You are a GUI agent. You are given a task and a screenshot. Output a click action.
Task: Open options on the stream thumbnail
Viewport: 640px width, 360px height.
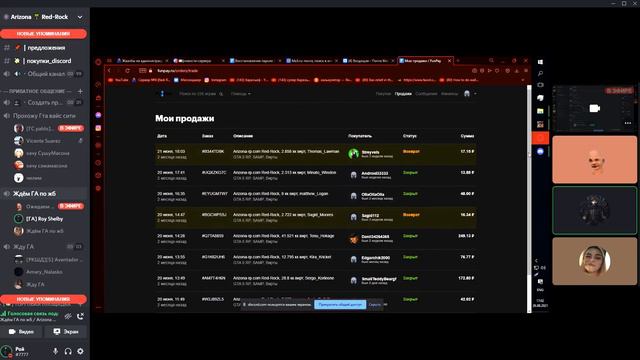pos(627,123)
